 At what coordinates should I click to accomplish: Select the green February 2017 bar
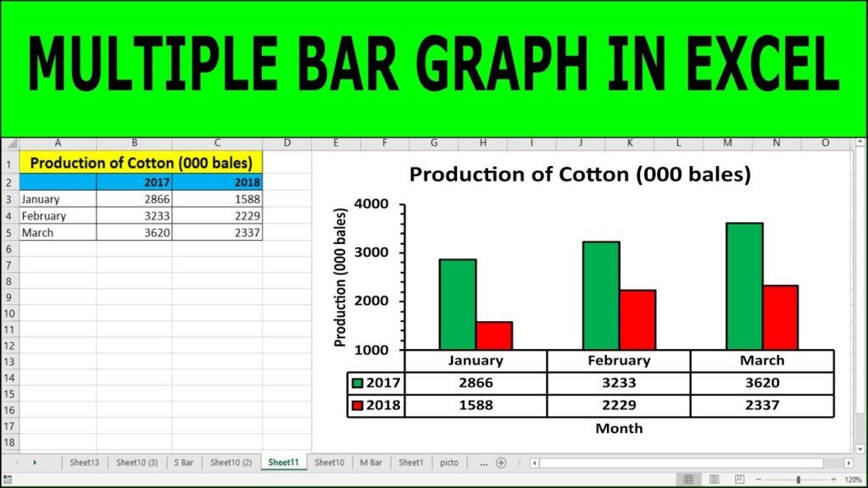click(601, 296)
